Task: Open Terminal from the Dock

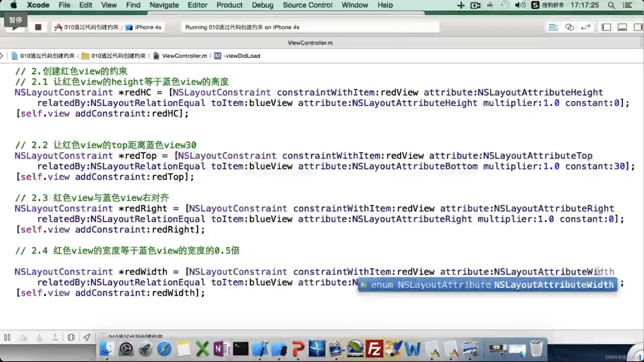Action: 240,349
